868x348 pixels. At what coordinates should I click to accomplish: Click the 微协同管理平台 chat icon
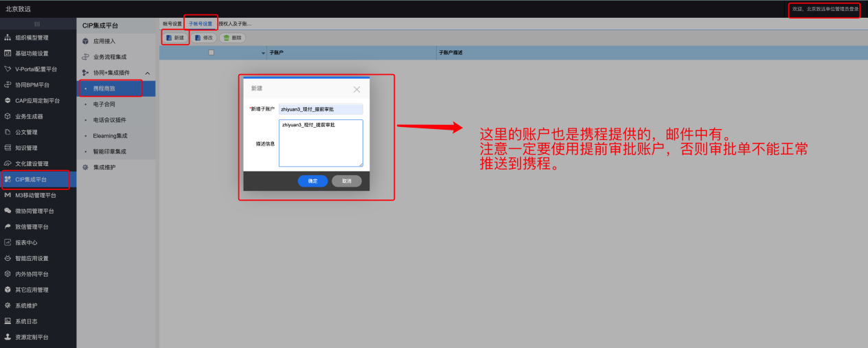coord(8,211)
